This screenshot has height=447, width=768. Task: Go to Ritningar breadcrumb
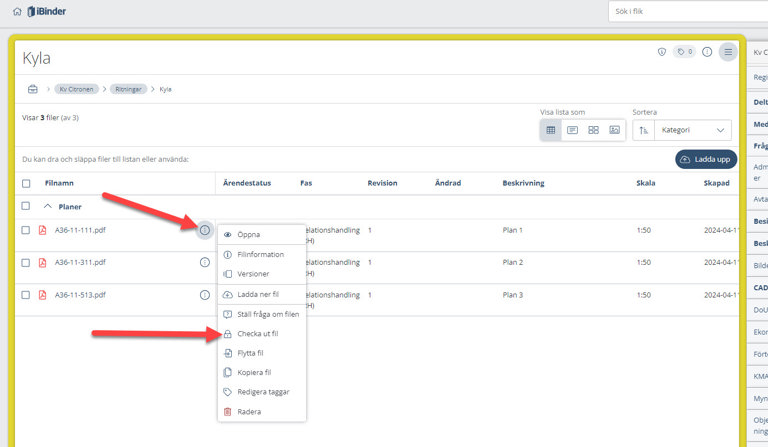(128, 89)
